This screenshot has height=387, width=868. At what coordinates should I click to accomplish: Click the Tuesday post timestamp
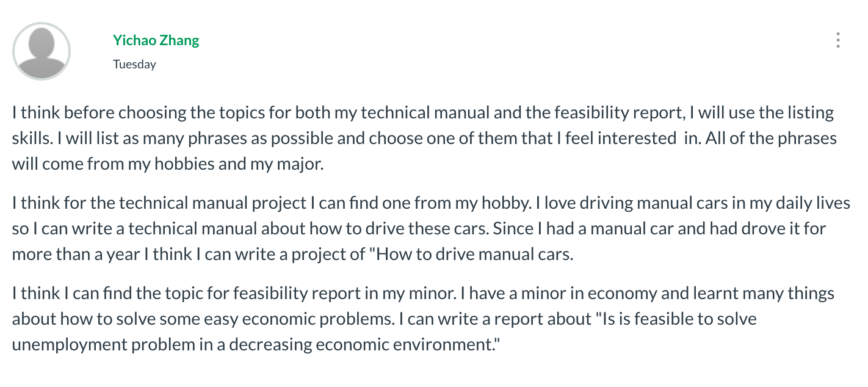pos(134,64)
